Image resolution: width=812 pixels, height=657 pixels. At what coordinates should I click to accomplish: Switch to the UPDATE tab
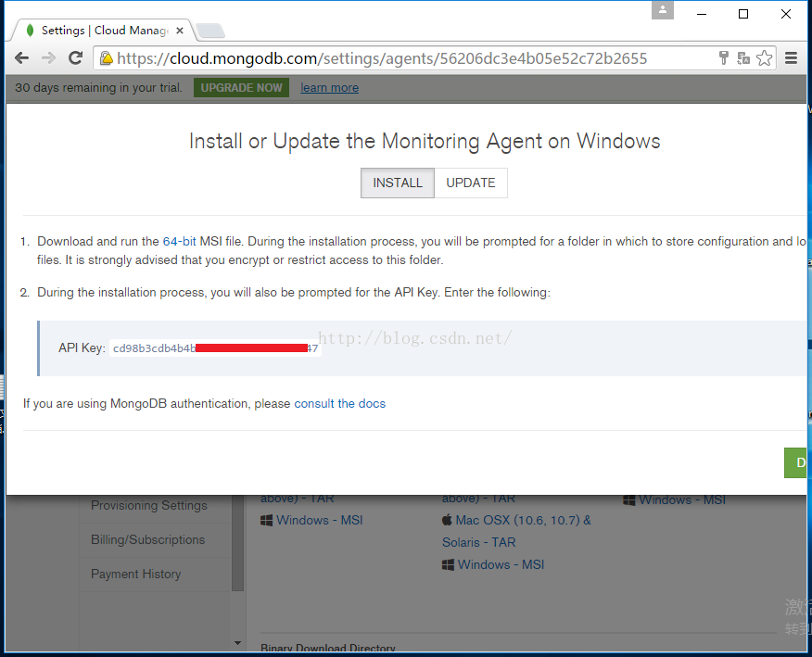[x=471, y=183]
